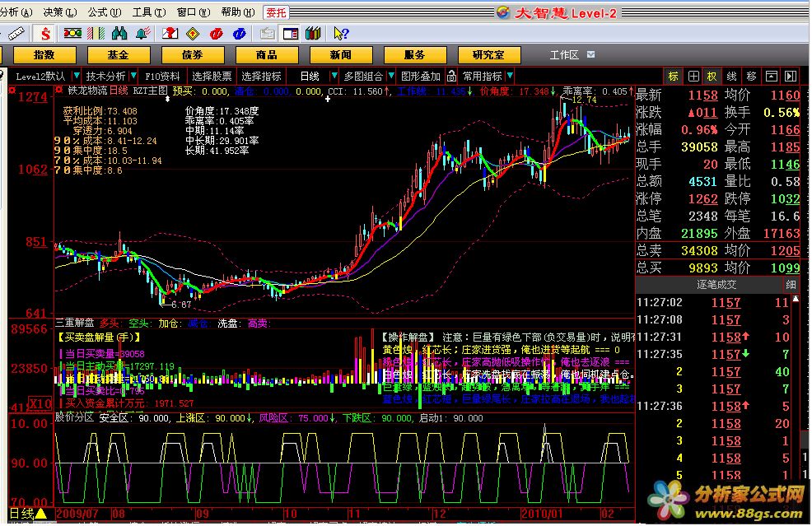812x526 pixels.
Task: Click the yellow diamond up-arrow icon
Action: (x=193, y=35)
